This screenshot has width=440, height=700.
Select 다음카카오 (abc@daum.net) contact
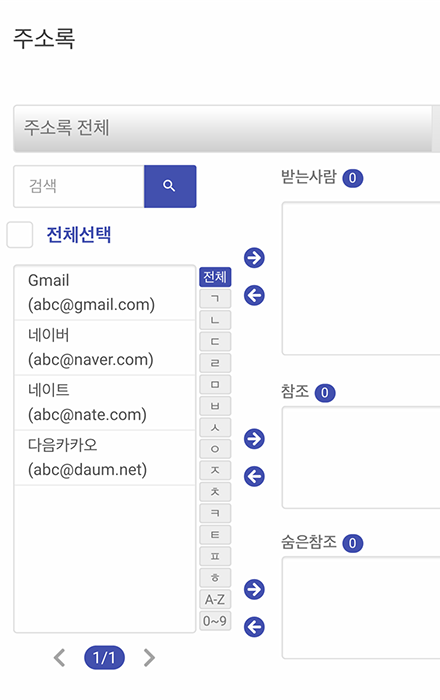coord(105,458)
